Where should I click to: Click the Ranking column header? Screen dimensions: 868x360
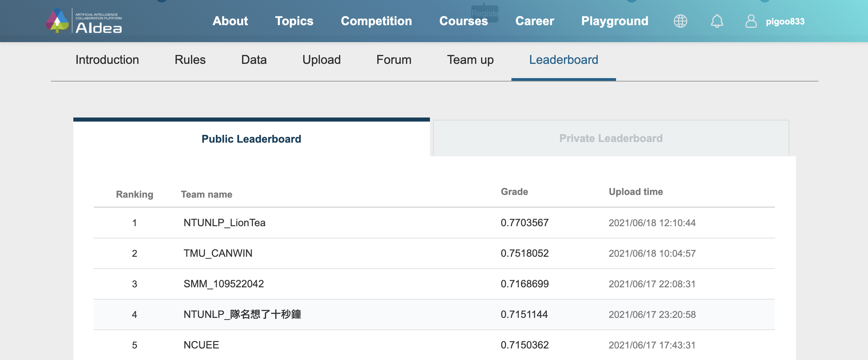(135, 194)
